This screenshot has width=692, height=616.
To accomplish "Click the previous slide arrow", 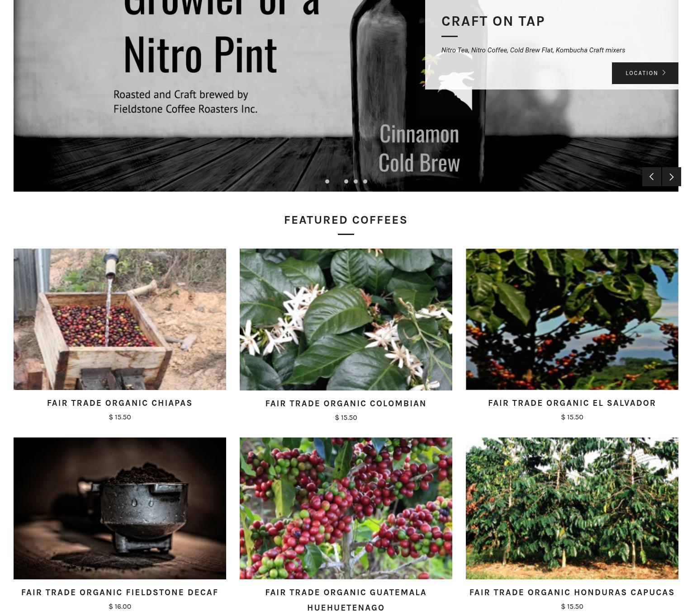I will (x=652, y=177).
